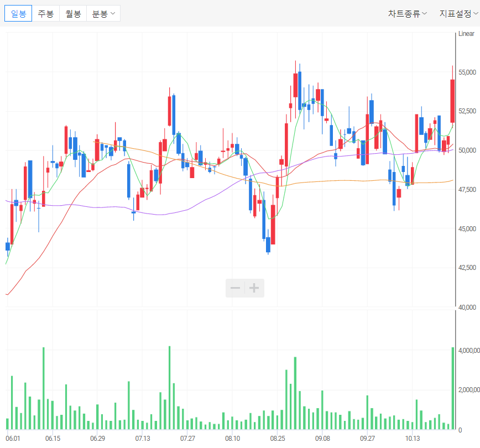Click the 08.10 date axis label
480x448 pixels.
coord(233,439)
